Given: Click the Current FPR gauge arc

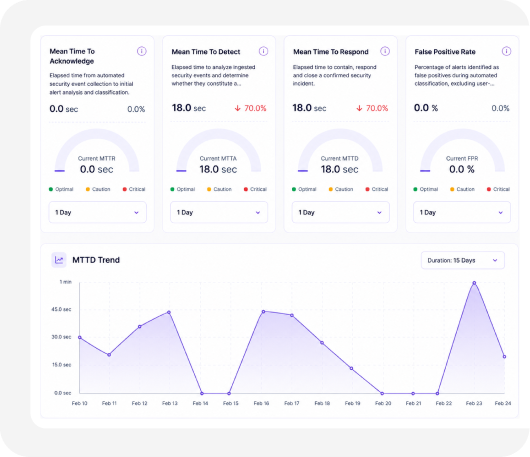Looking at the screenshot, I should pos(462,151).
